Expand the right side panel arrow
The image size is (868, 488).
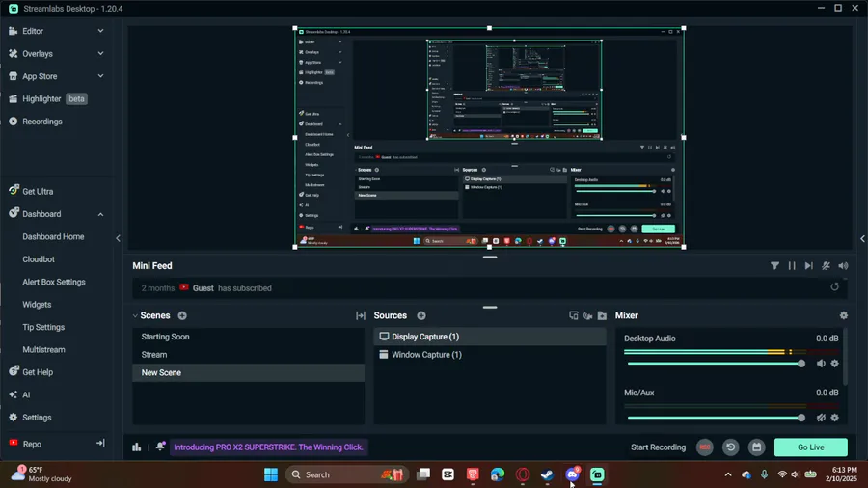[862, 239]
